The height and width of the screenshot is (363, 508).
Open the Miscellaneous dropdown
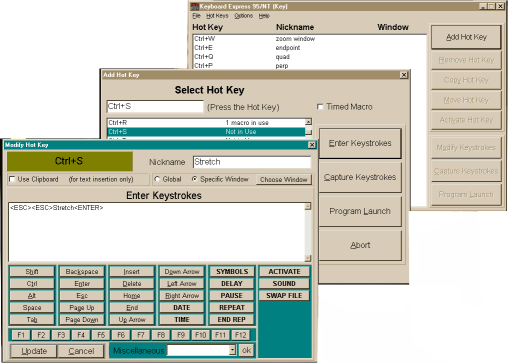pyautogui.click(x=232, y=350)
